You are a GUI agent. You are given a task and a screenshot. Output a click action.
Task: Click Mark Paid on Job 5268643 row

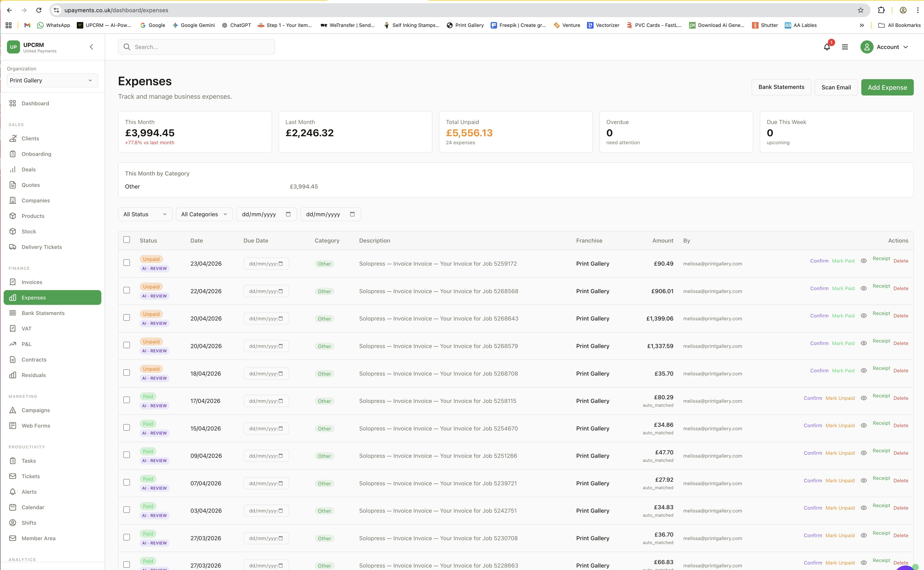tap(843, 316)
